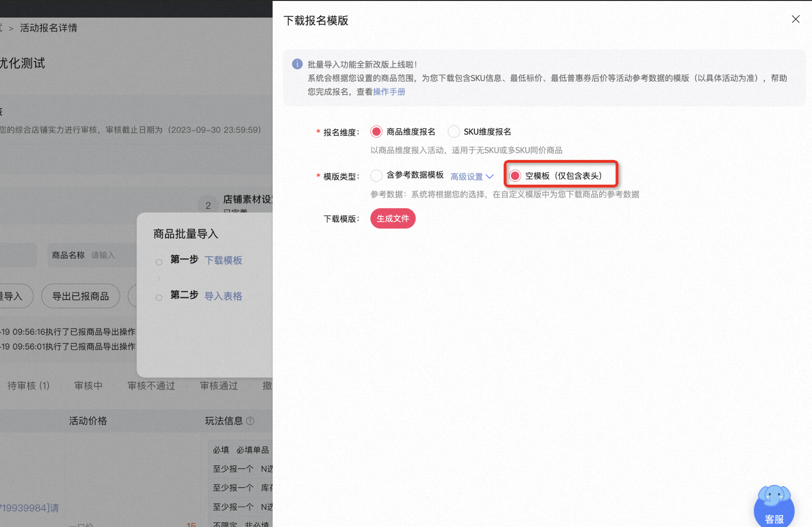Click the blue info icon in notice banner
Viewport: 812px width, 527px height.
point(297,64)
